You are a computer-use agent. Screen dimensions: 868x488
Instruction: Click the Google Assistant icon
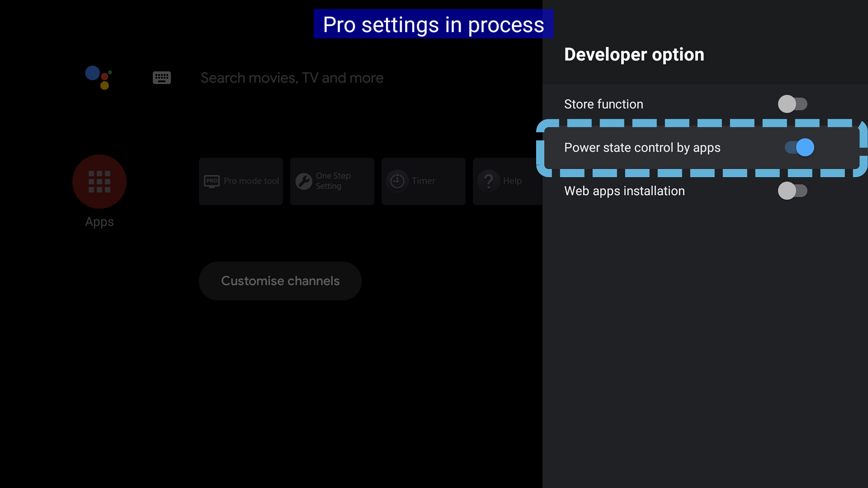[99, 77]
